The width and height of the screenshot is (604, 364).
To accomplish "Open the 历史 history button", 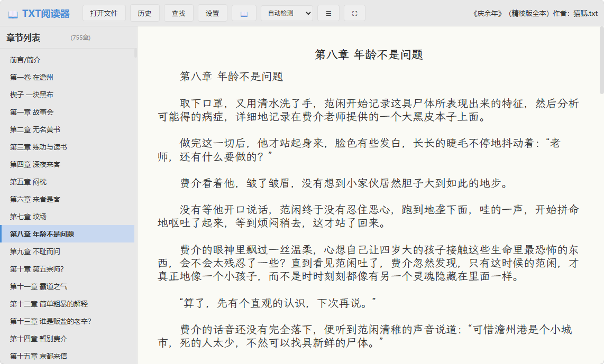I will tap(144, 13).
